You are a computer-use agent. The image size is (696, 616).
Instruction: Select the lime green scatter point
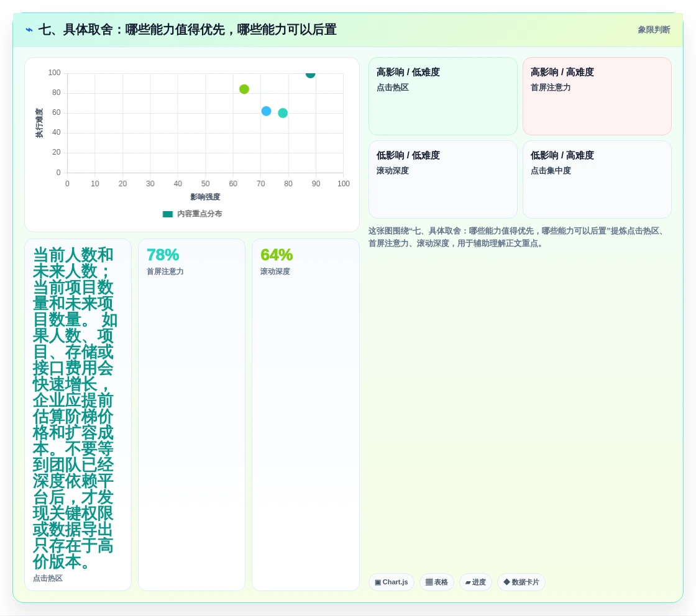click(244, 89)
